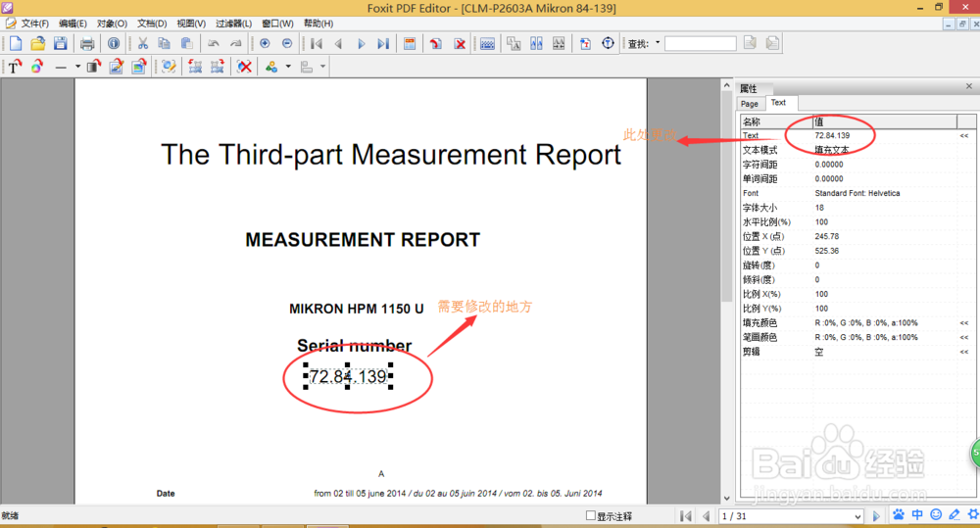The width and height of the screenshot is (980, 528).
Task: Open the shapes tool dropdown arrow
Action: (288, 67)
